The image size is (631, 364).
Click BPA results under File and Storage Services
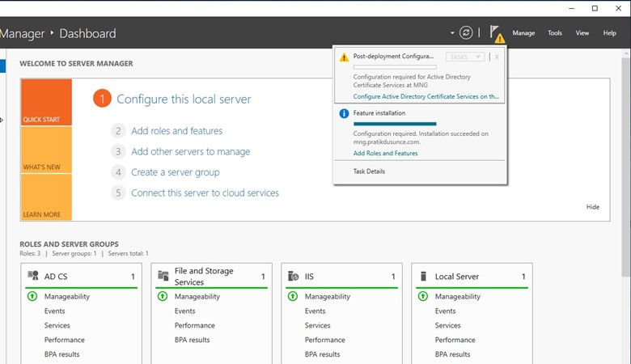[192, 340]
